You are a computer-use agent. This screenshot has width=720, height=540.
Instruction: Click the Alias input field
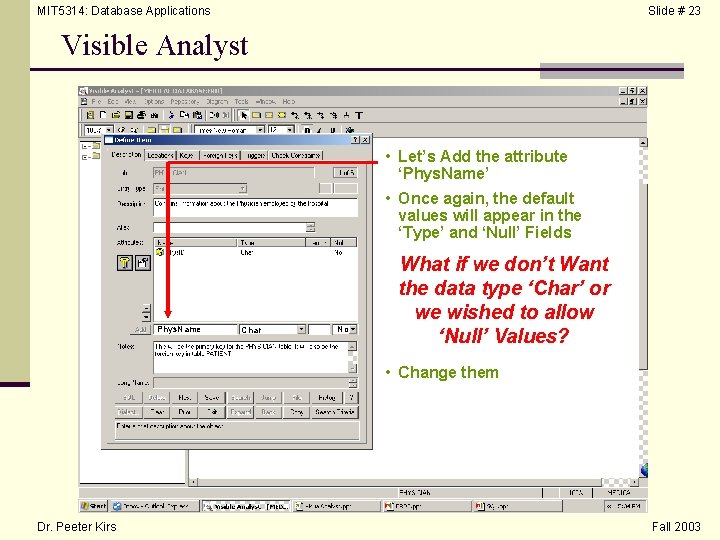tap(230, 227)
